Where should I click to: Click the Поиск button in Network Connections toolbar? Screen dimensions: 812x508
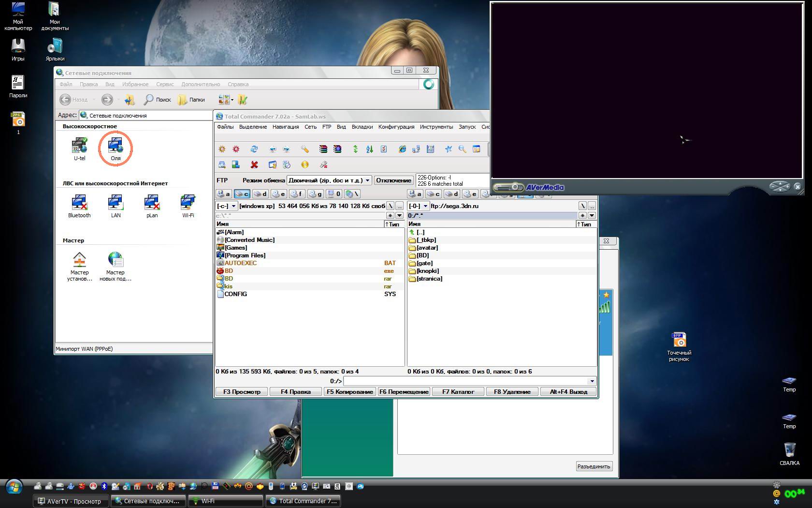click(158, 100)
